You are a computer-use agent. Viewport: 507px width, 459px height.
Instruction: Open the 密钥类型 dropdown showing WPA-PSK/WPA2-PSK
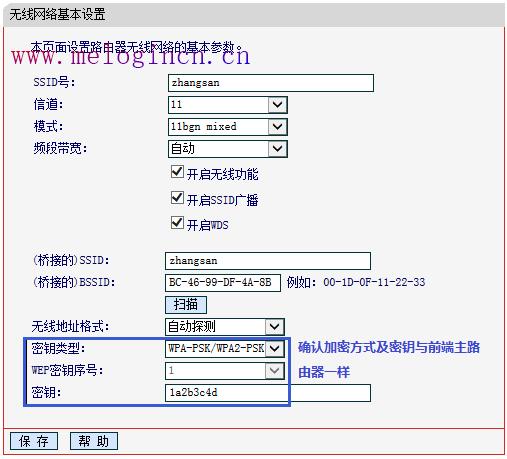coord(225,349)
